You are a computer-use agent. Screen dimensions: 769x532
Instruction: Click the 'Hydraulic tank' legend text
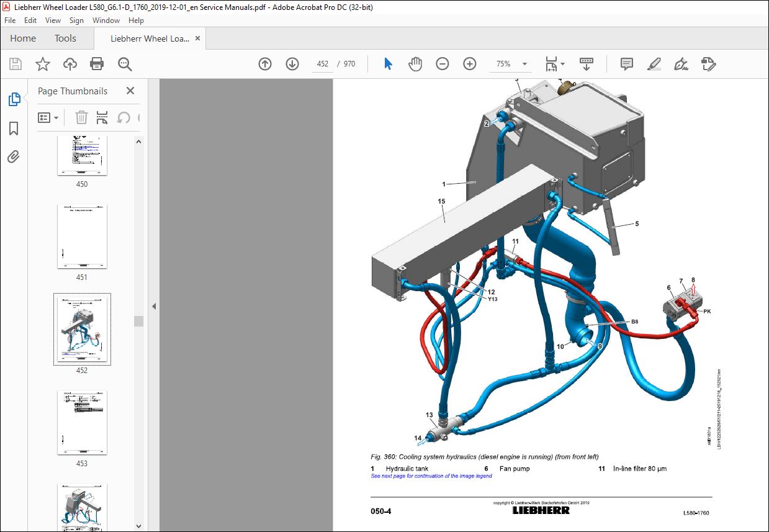pyautogui.click(x=407, y=469)
